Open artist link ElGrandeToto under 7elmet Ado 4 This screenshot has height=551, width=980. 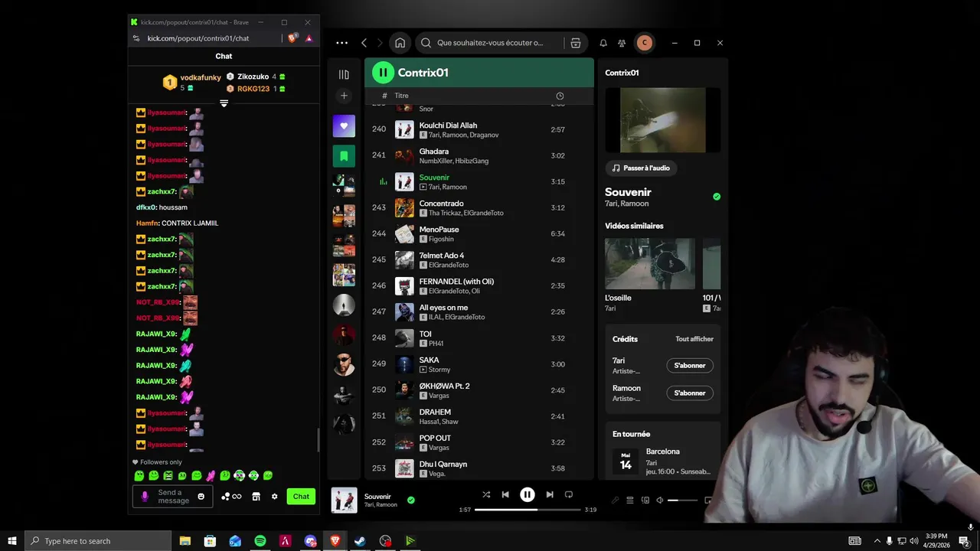(x=449, y=265)
